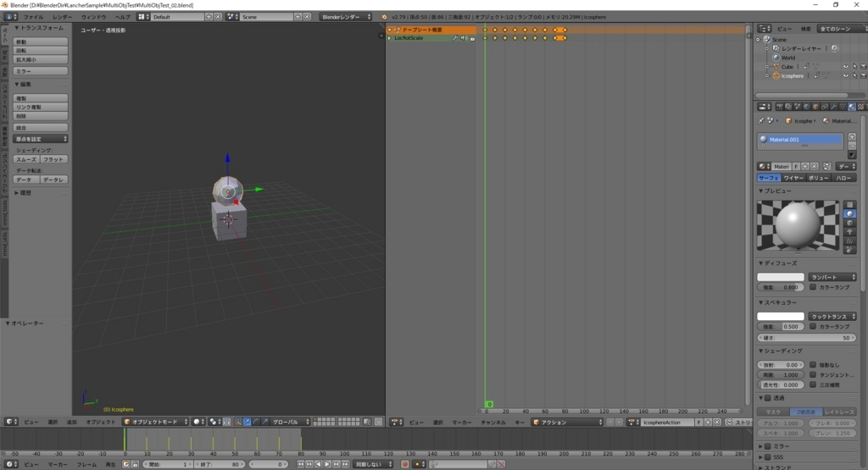Select hair strands preview type icon
The image size is (868, 470).
click(x=849, y=241)
